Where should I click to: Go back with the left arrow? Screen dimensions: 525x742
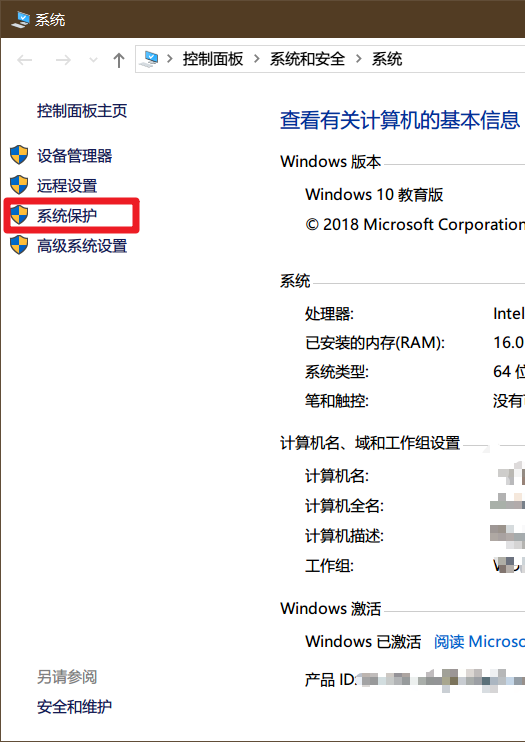coord(25,60)
